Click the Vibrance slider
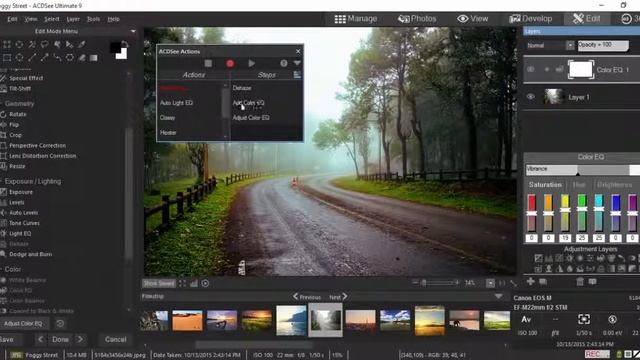This screenshot has width=640, height=360. (x=582, y=170)
